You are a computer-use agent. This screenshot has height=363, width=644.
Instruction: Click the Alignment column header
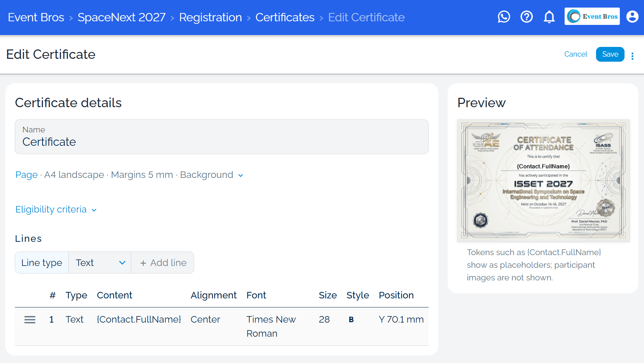pos(214,295)
